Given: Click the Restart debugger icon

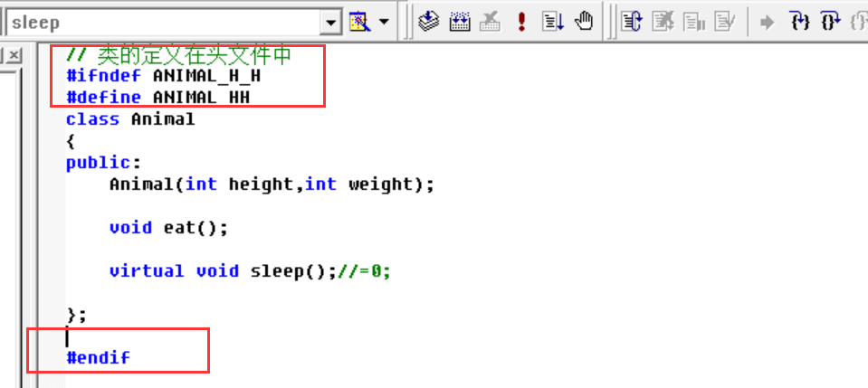Looking at the screenshot, I should 632,22.
